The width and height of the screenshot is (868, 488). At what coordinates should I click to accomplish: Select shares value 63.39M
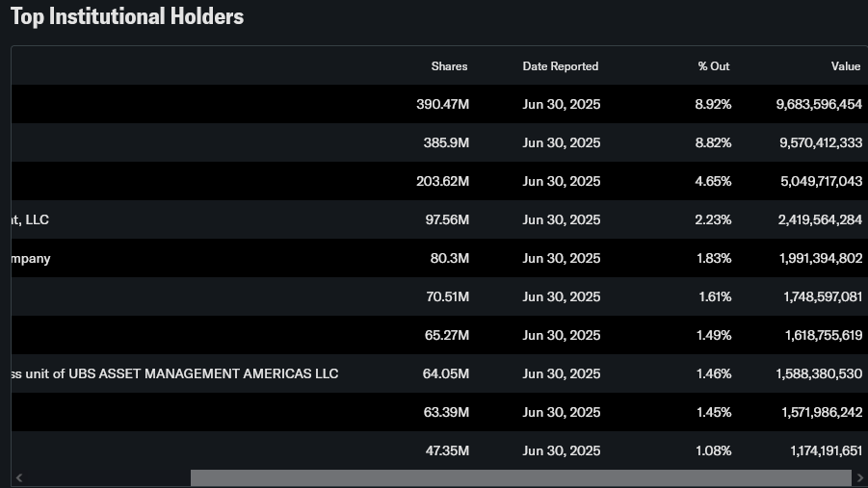coord(446,412)
